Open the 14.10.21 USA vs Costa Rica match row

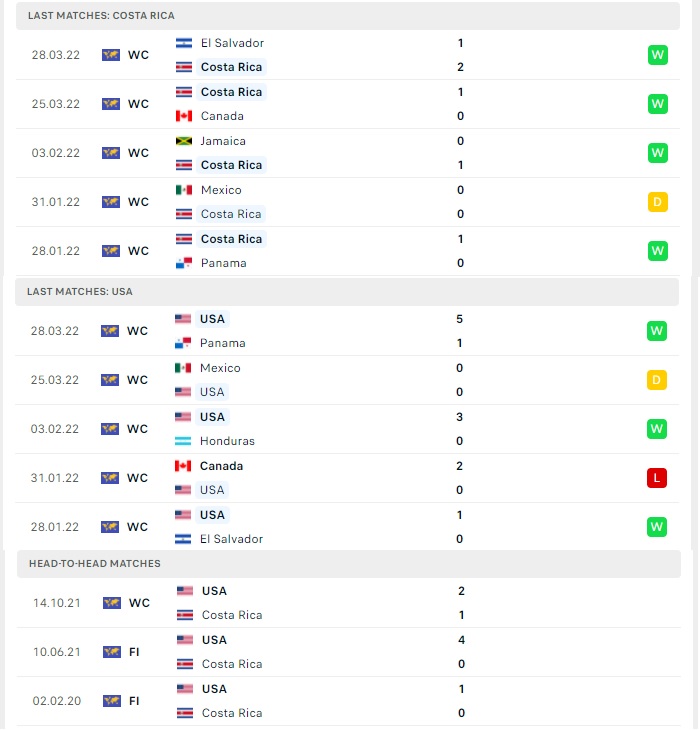click(x=349, y=603)
